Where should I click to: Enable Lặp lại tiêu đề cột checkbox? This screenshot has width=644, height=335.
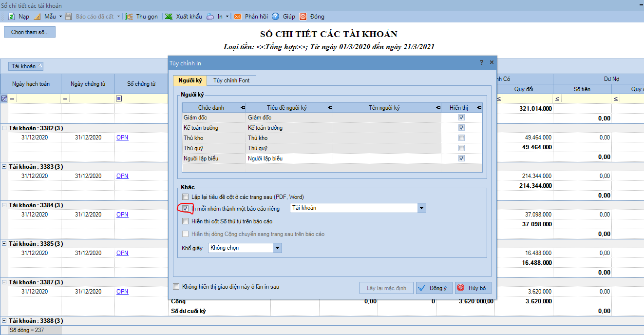[x=185, y=197]
